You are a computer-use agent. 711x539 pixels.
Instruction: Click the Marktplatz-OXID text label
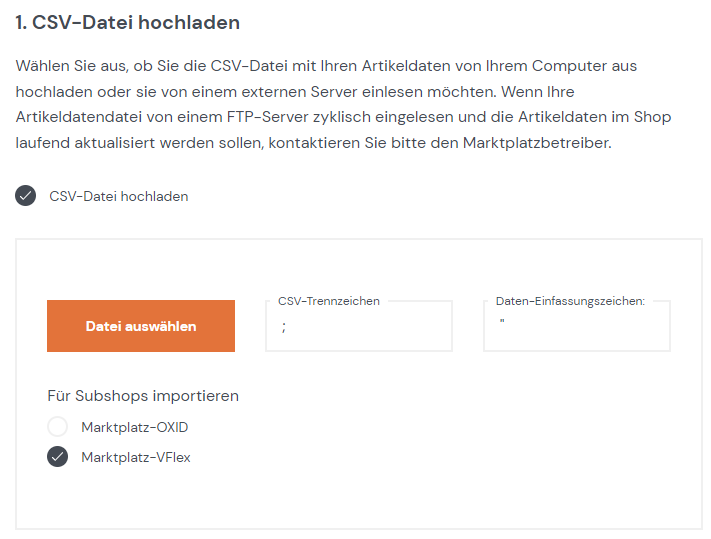[135, 427]
